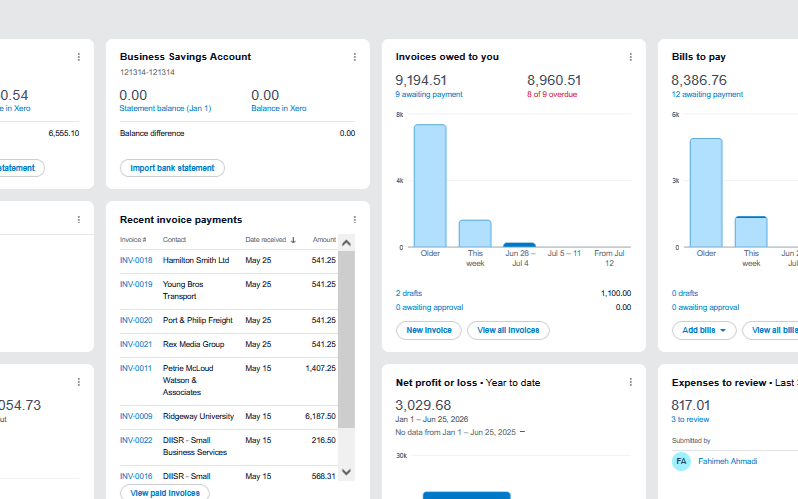
Task: Click 12 awaiting payment link in Bills
Action: [x=707, y=94]
